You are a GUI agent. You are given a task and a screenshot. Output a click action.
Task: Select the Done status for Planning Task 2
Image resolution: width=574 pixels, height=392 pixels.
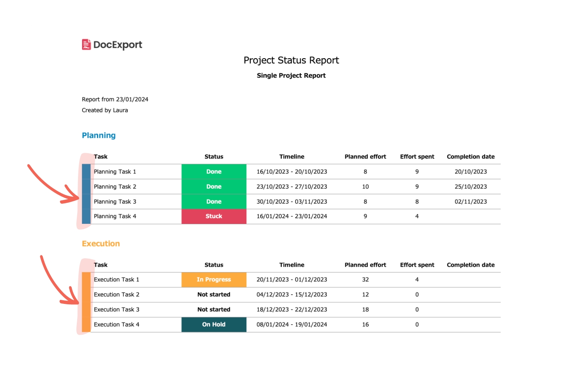tap(214, 187)
